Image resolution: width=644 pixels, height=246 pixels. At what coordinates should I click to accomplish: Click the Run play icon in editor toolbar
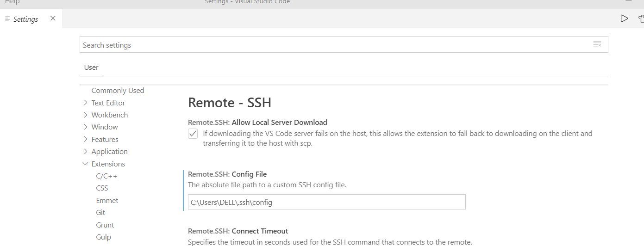[x=624, y=18]
